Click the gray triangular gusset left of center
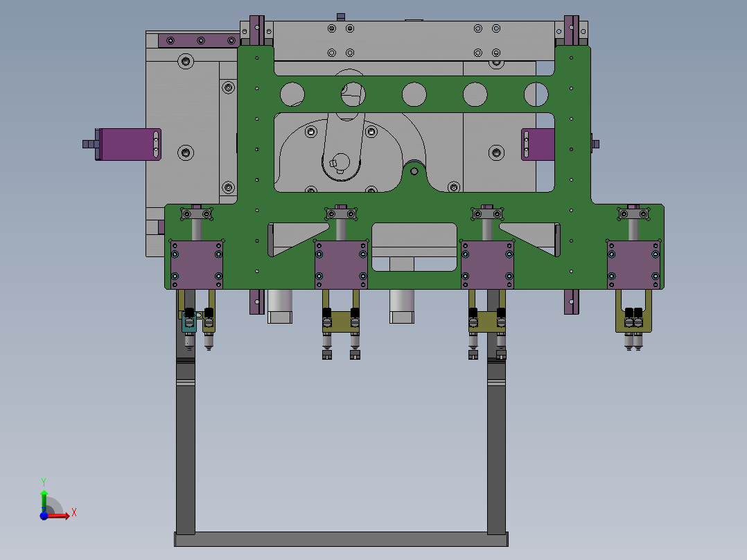 (294, 236)
